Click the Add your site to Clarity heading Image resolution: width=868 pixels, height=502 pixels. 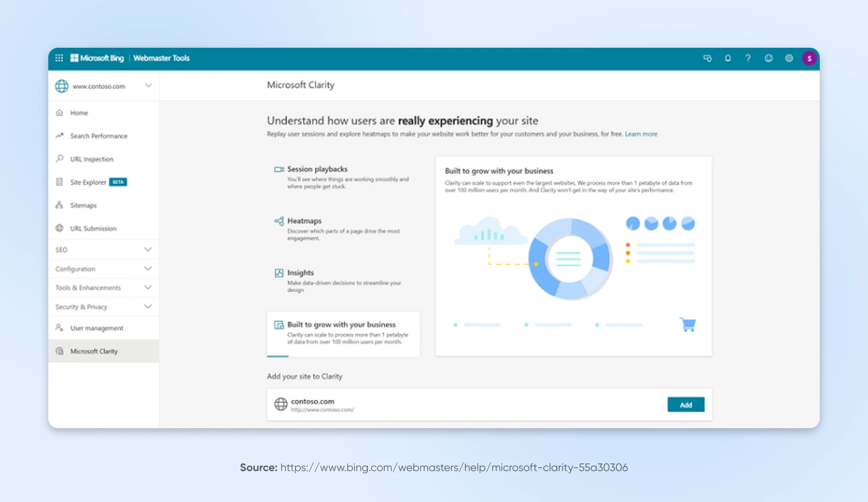coord(304,377)
